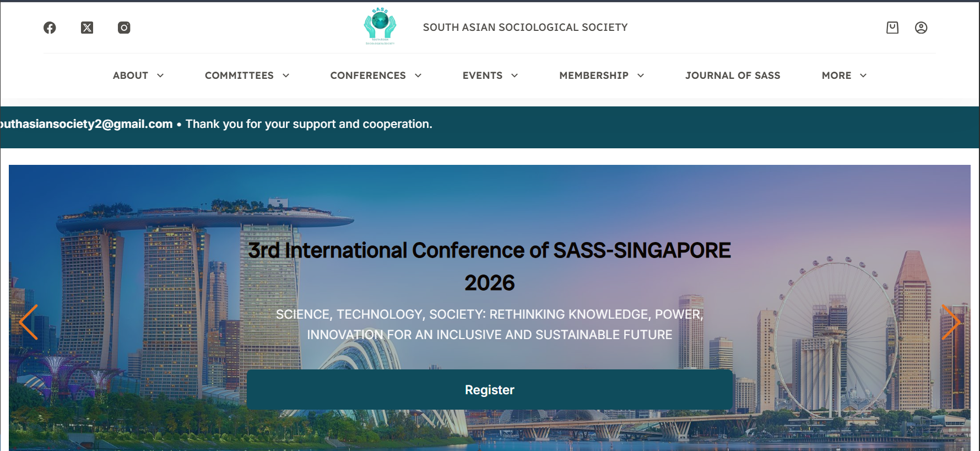The image size is (980, 451).
Task: Expand the Conferences dropdown chevron
Action: (x=418, y=76)
